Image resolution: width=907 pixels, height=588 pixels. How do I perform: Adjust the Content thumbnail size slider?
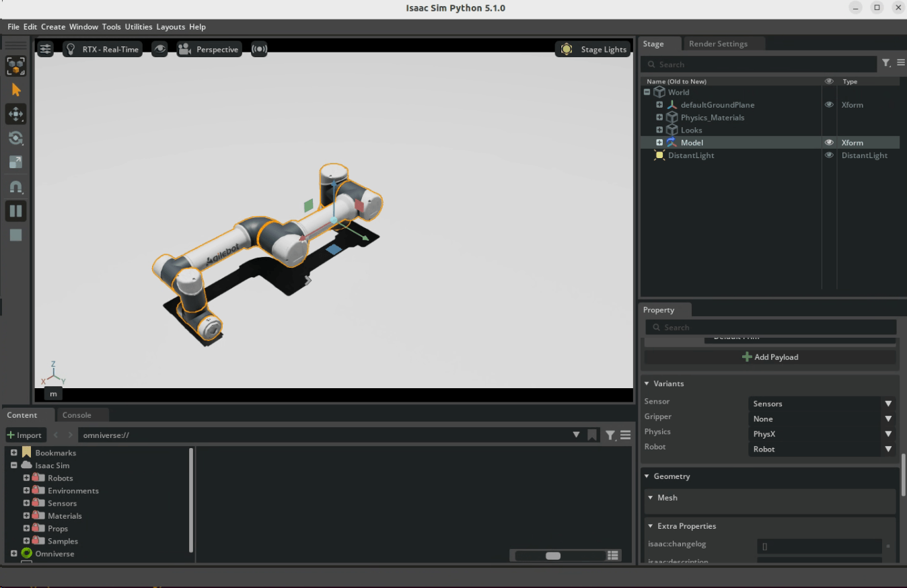click(553, 556)
